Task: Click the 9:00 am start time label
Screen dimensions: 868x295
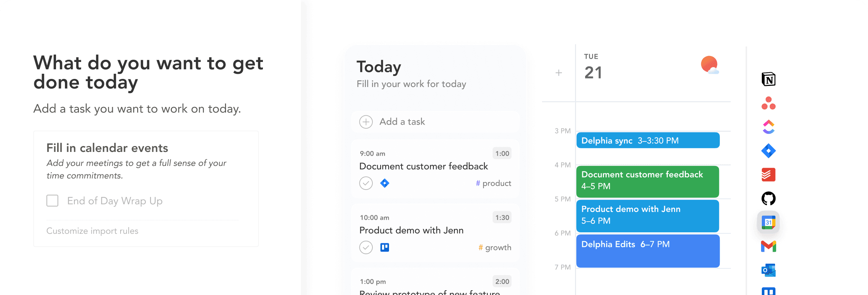Action: tap(372, 153)
